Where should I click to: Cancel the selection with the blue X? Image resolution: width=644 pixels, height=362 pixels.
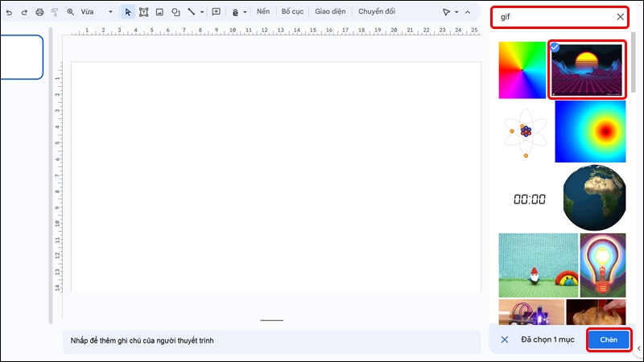point(505,339)
